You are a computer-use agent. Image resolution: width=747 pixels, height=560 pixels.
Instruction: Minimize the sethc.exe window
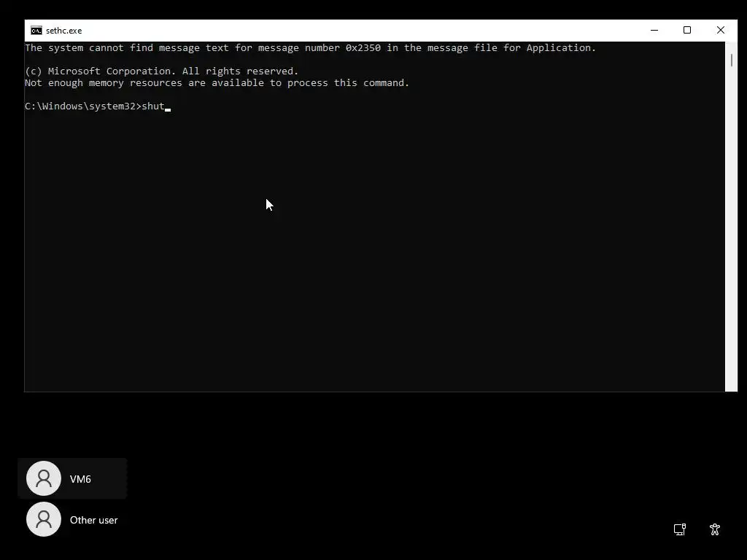tap(654, 30)
